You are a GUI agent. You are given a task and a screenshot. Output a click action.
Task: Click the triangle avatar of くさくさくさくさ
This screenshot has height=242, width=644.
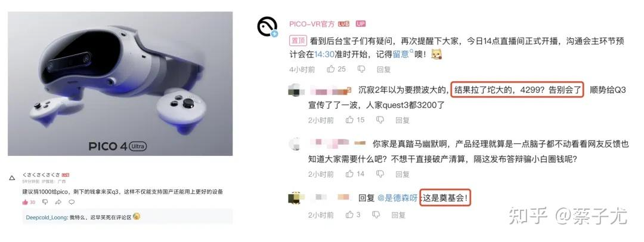12,178
